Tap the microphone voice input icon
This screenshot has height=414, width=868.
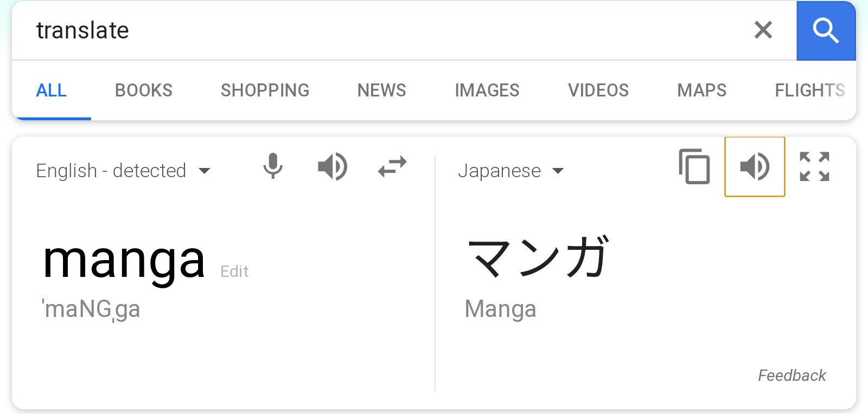[273, 166]
